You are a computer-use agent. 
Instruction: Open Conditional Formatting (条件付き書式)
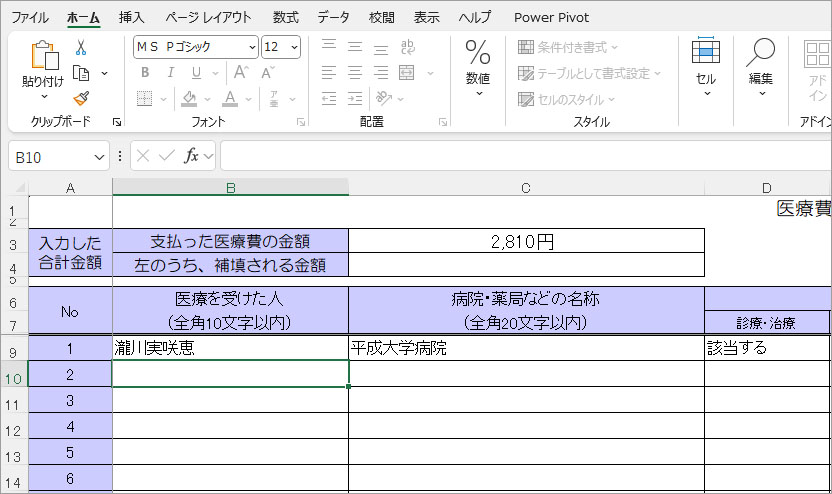(x=568, y=47)
